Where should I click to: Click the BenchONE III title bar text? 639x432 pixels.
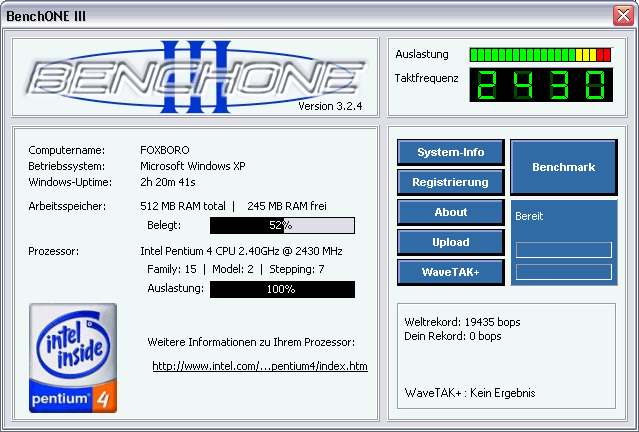pos(46,16)
